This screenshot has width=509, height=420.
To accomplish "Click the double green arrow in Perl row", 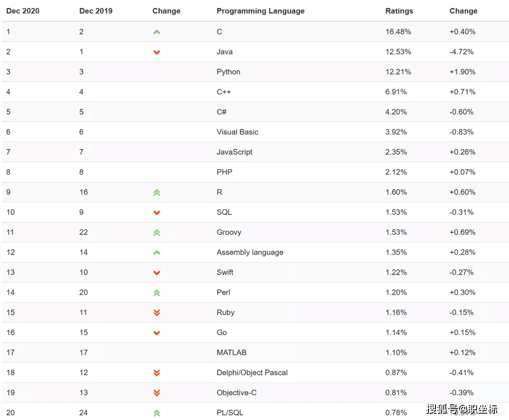I will coord(157,293).
